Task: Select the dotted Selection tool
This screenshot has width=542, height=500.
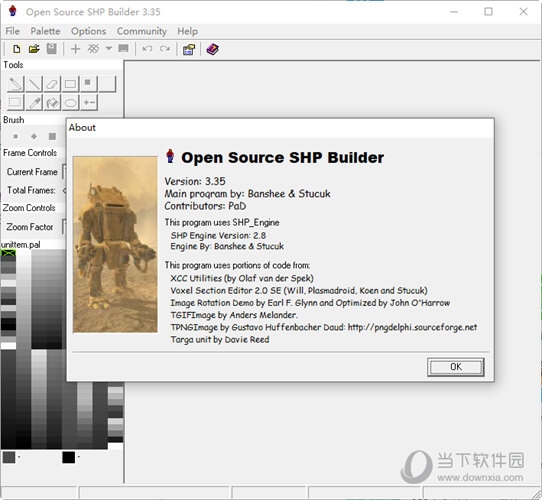Action: [x=15, y=102]
